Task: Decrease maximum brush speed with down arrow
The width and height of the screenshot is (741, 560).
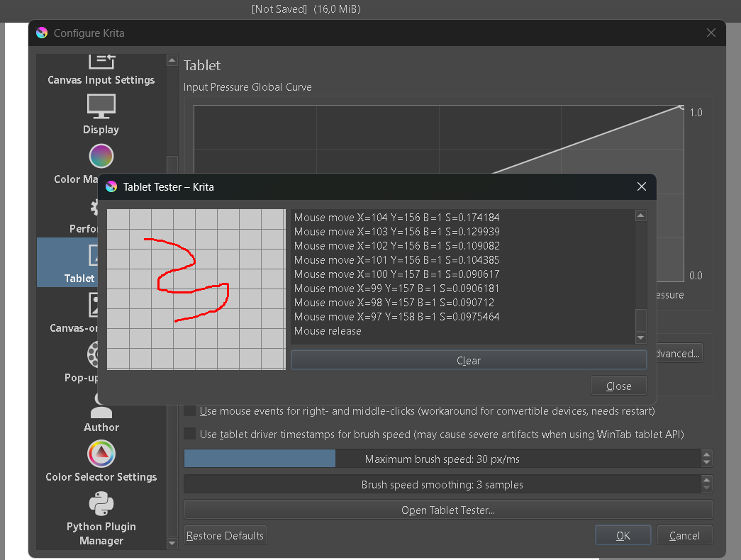Action: pyautogui.click(x=706, y=463)
